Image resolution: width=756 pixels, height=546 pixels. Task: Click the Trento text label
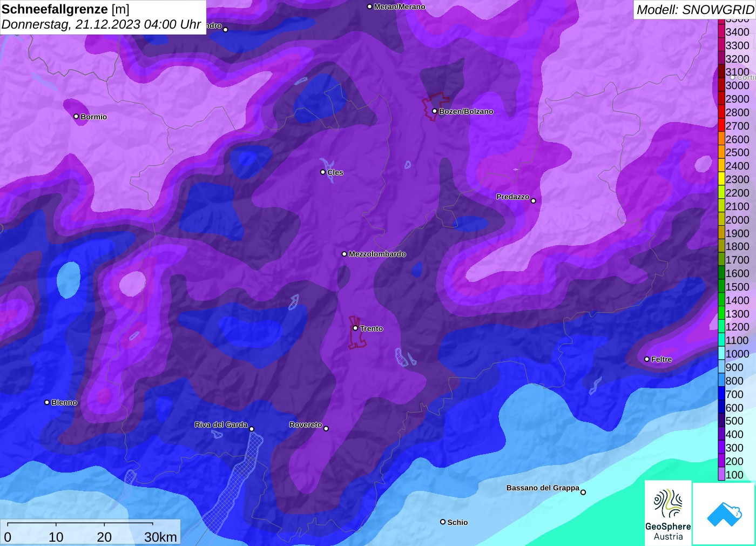[x=372, y=328]
